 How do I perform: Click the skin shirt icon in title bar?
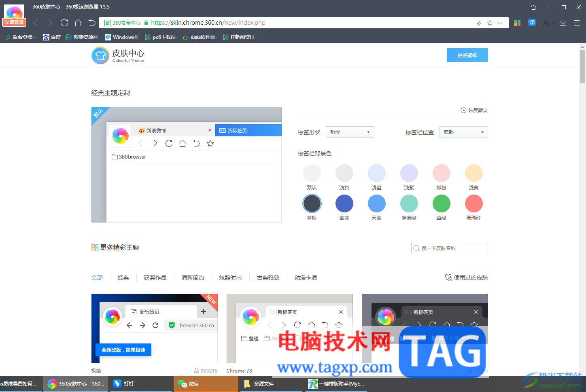(533, 7)
